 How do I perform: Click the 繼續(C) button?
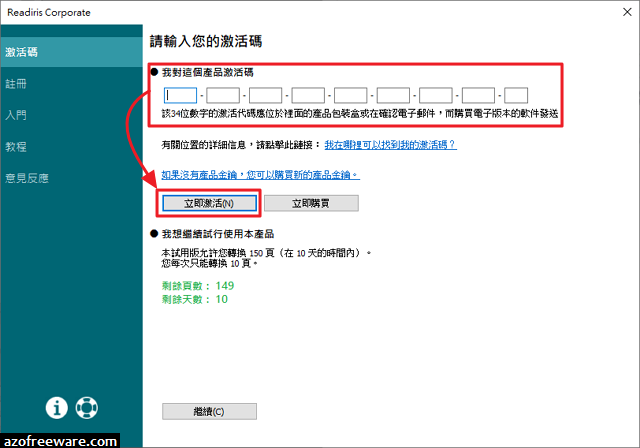(x=209, y=411)
